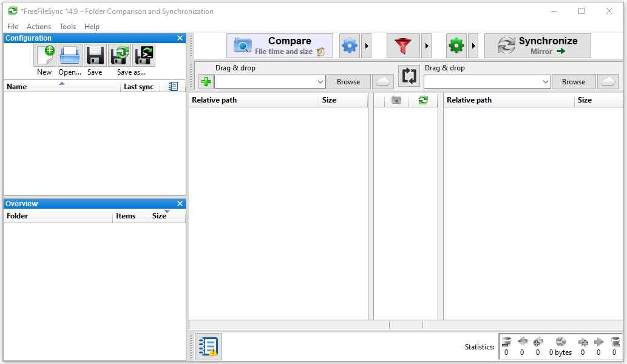Click left-pointing arrow statistics icon
This screenshot has width=627, height=364.
(522, 342)
